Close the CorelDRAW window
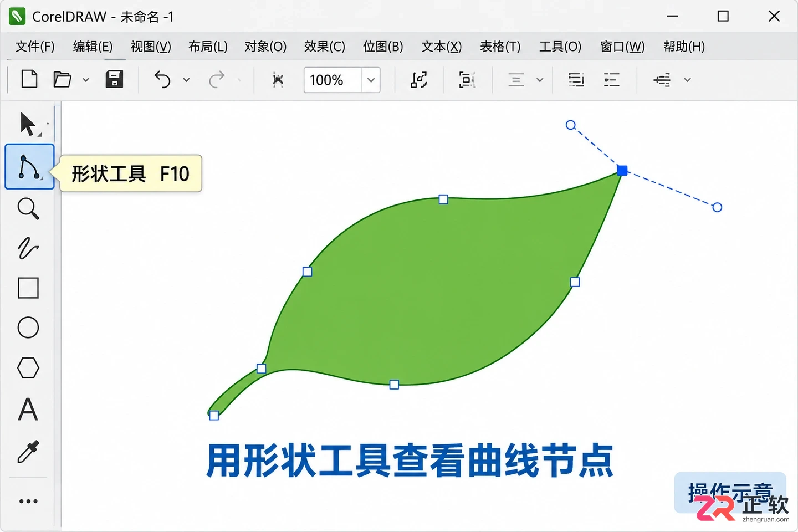Viewport: 798px width, 532px height. (x=774, y=16)
